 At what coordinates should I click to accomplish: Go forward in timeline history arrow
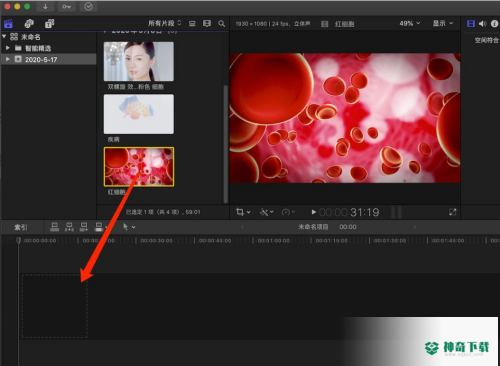415,227
